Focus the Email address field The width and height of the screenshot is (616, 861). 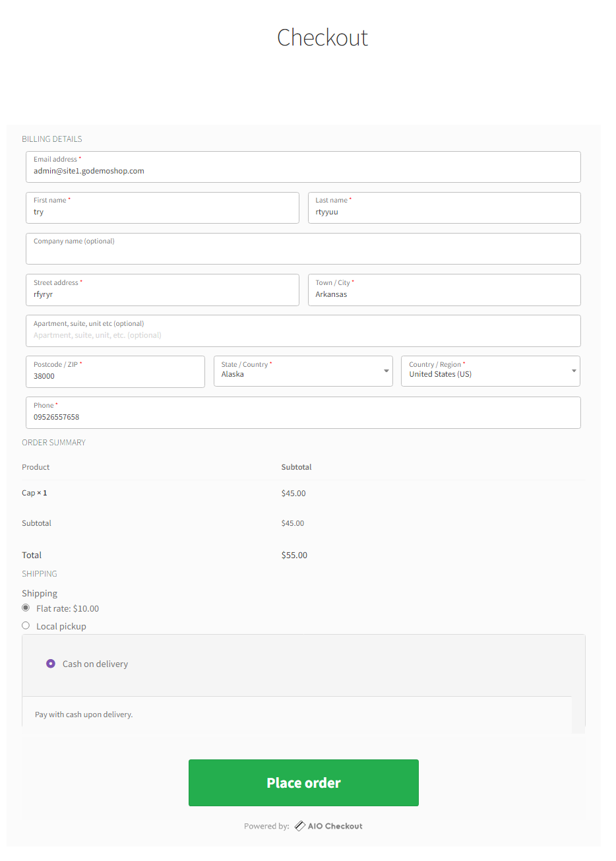pos(303,167)
